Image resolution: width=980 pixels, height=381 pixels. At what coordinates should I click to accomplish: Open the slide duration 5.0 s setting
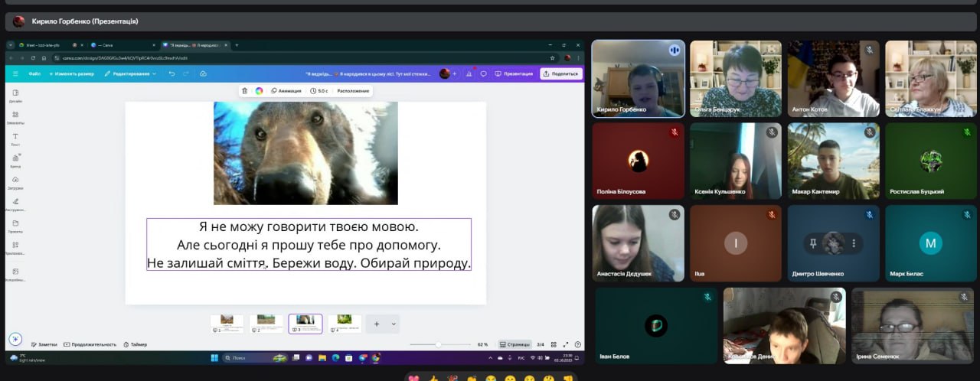coord(318,91)
